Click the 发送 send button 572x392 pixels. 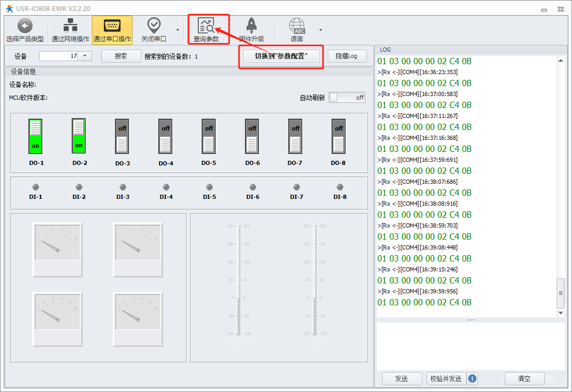402,378
